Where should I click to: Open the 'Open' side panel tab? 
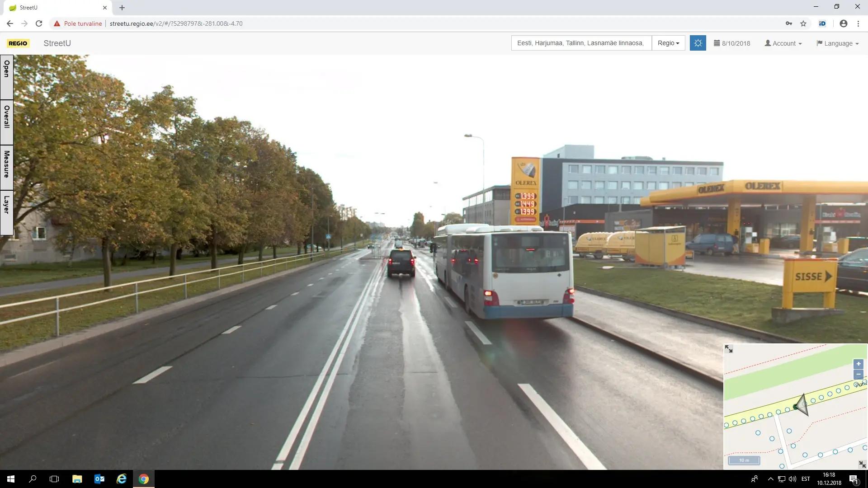click(x=7, y=77)
